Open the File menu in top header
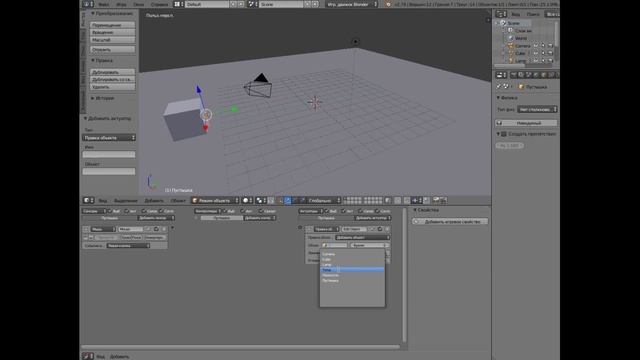 (104, 4)
